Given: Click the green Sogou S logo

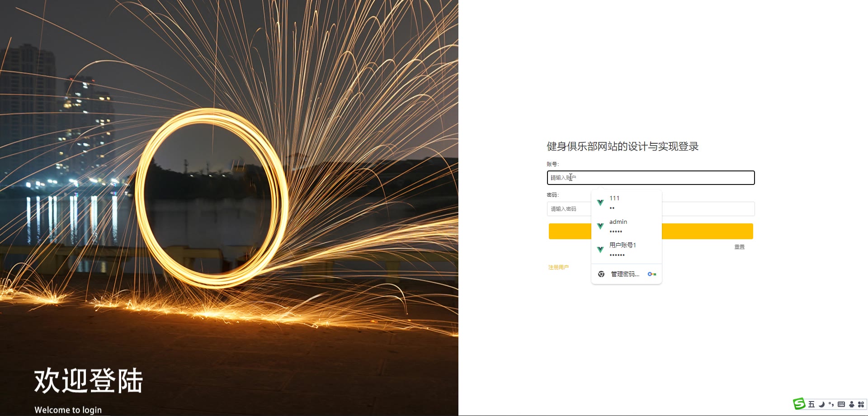Looking at the screenshot, I should pos(799,404).
